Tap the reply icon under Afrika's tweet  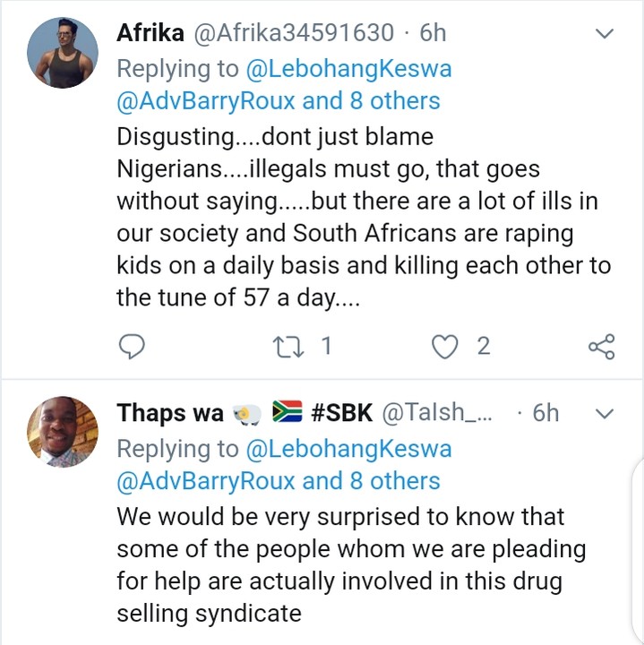click(132, 346)
